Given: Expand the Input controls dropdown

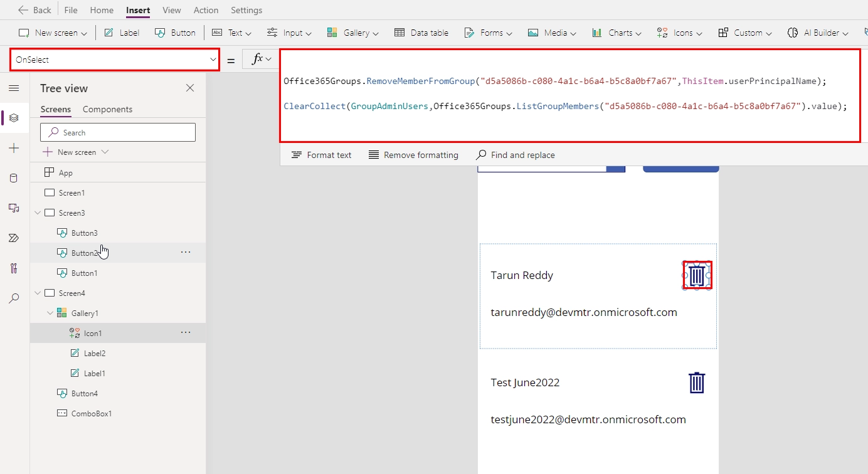Looking at the screenshot, I should (289, 33).
